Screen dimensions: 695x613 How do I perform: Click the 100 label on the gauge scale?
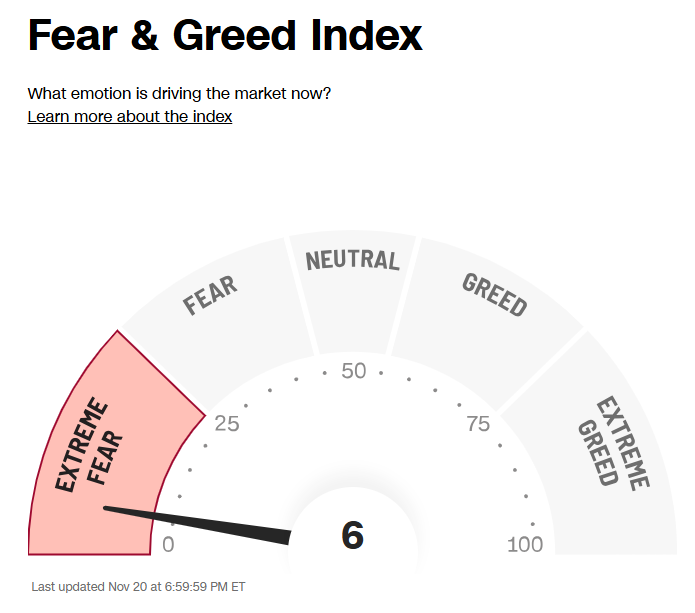point(525,545)
